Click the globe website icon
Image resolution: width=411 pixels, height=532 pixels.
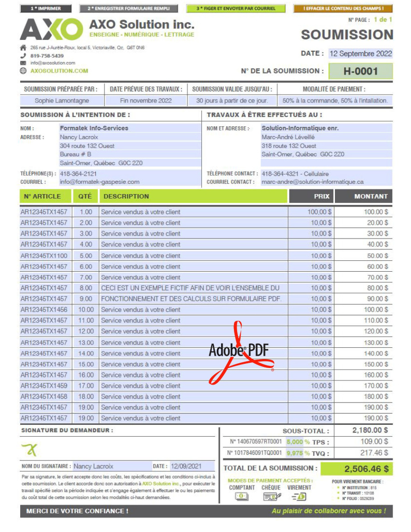[x=23, y=71]
